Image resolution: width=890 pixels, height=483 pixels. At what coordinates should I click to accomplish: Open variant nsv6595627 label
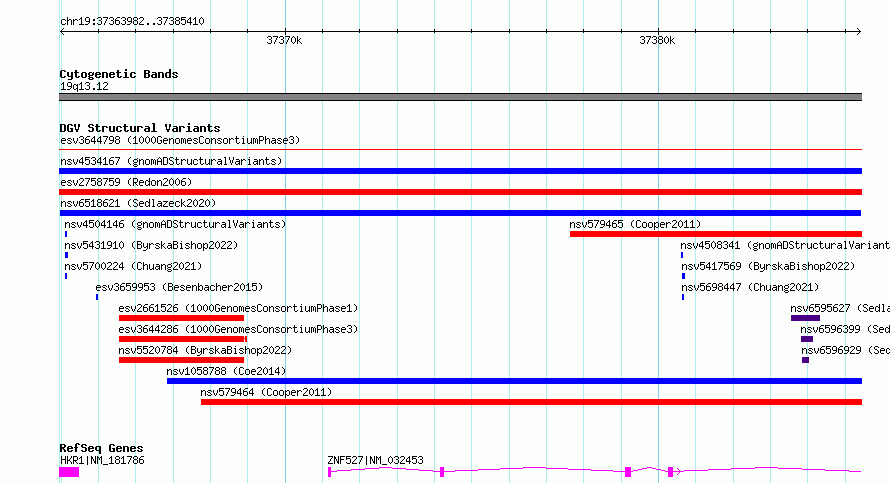click(840, 308)
